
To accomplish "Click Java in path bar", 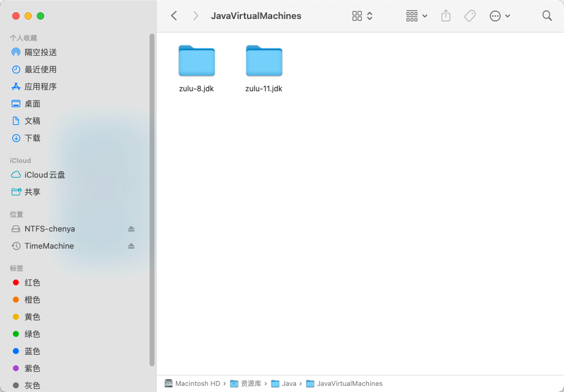I will [284, 384].
